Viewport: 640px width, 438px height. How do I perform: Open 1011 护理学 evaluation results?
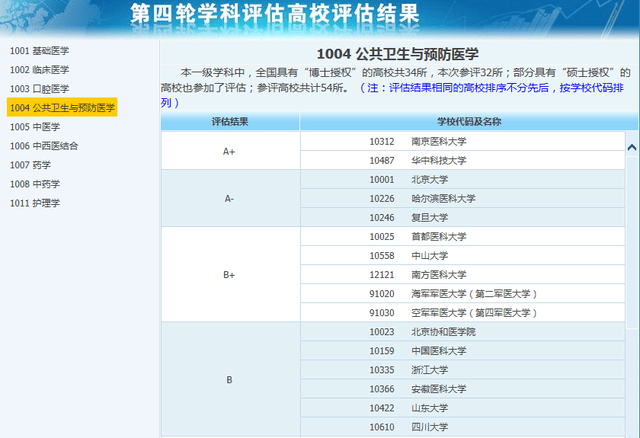coord(35,203)
